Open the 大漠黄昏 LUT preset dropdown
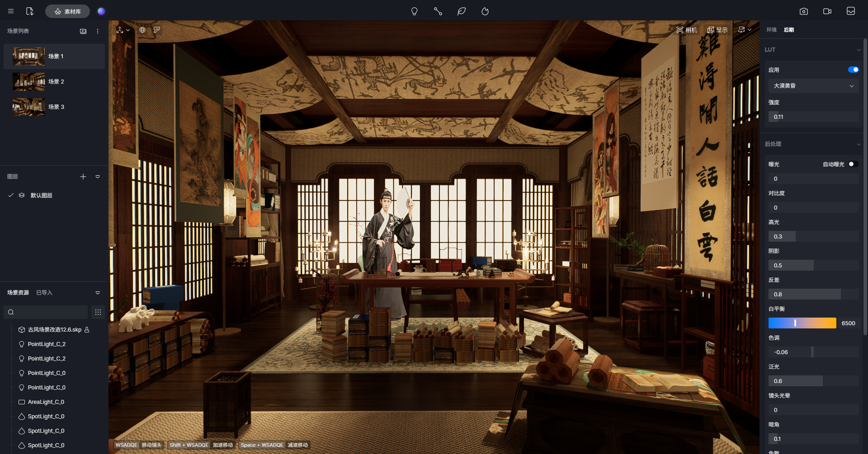 pos(813,86)
